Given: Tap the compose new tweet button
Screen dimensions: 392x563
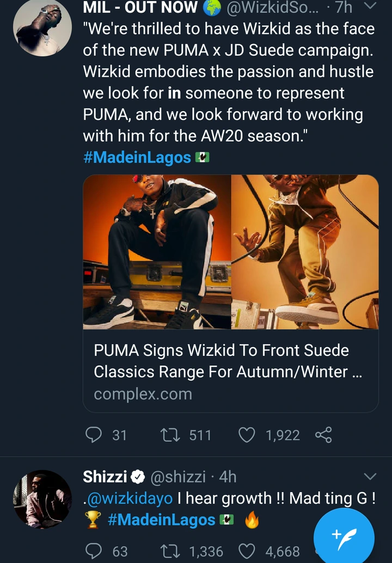Looking at the screenshot, I should tap(344, 537).
